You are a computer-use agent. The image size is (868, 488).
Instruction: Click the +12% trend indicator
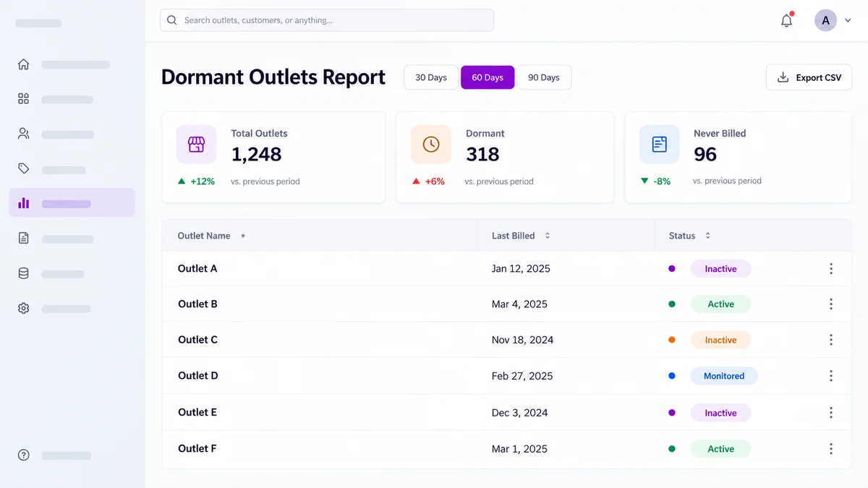pos(197,181)
